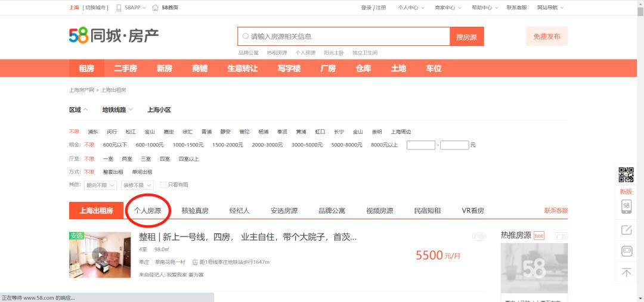Filter by 上海周边 area

click(401, 132)
